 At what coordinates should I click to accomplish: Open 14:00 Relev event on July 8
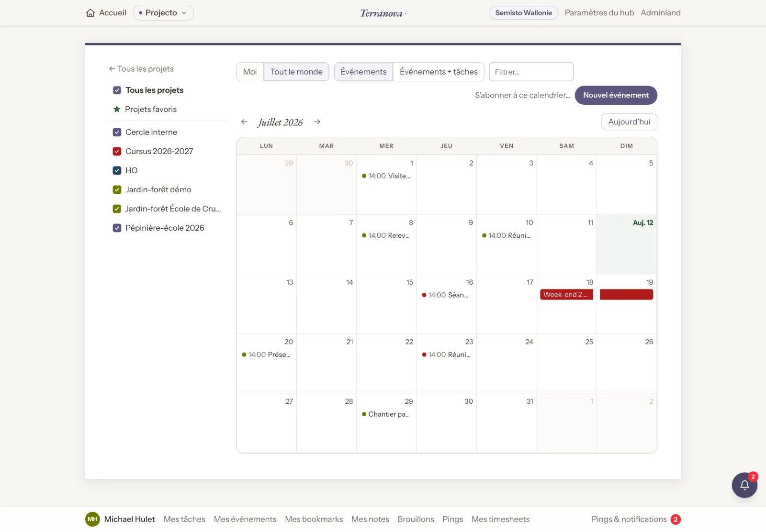[386, 235]
